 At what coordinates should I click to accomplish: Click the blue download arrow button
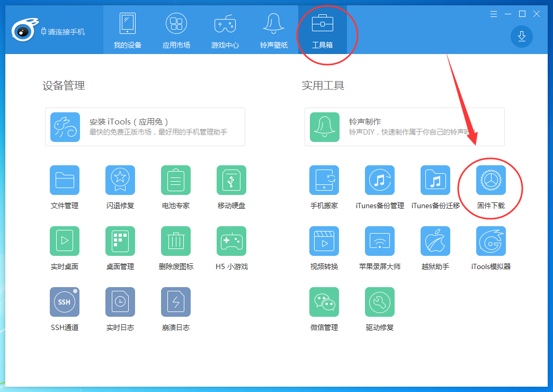click(x=521, y=37)
